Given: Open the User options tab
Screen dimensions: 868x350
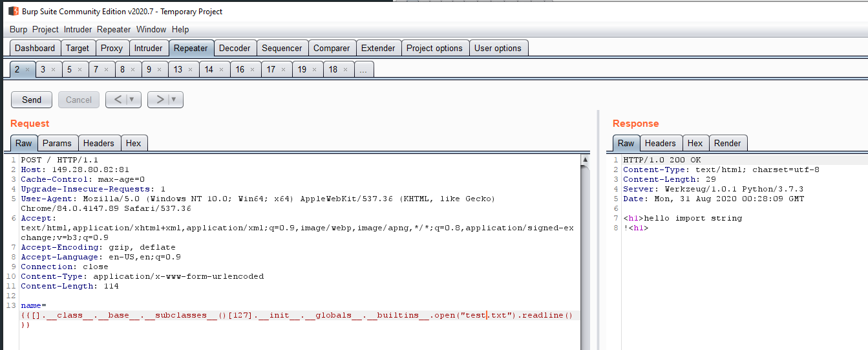Looking at the screenshot, I should pos(498,48).
